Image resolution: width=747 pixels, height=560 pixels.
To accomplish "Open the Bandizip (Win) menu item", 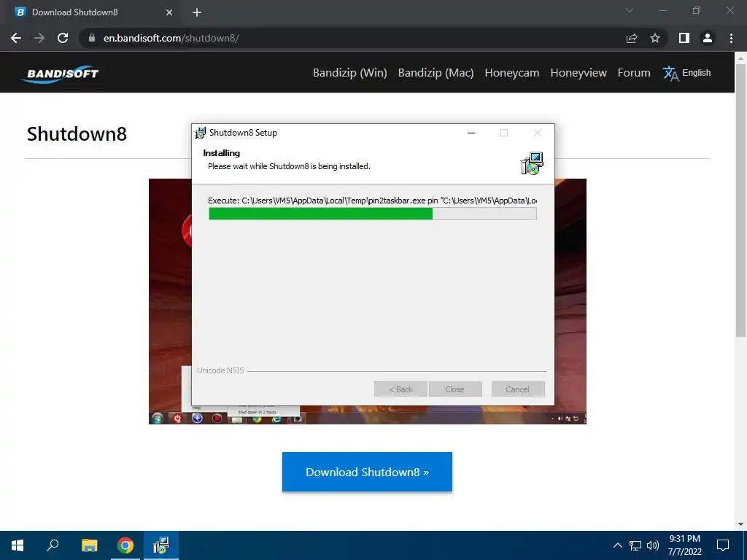I will 349,73.
